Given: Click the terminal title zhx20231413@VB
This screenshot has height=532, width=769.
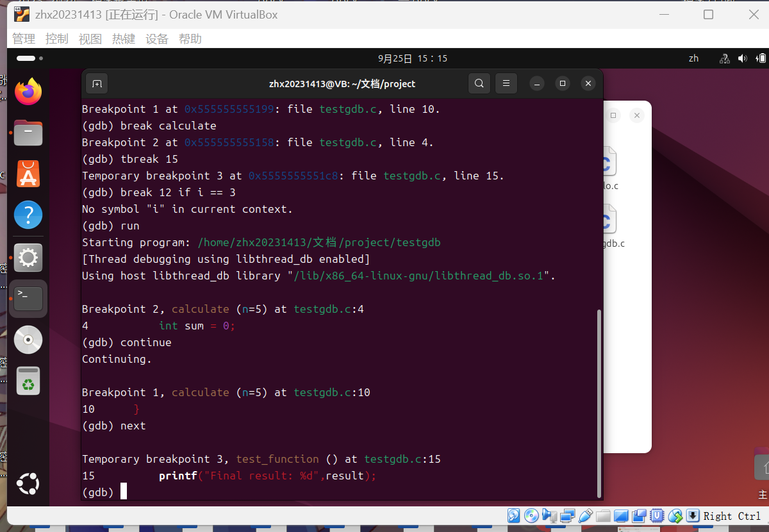Looking at the screenshot, I should click(342, 83).
